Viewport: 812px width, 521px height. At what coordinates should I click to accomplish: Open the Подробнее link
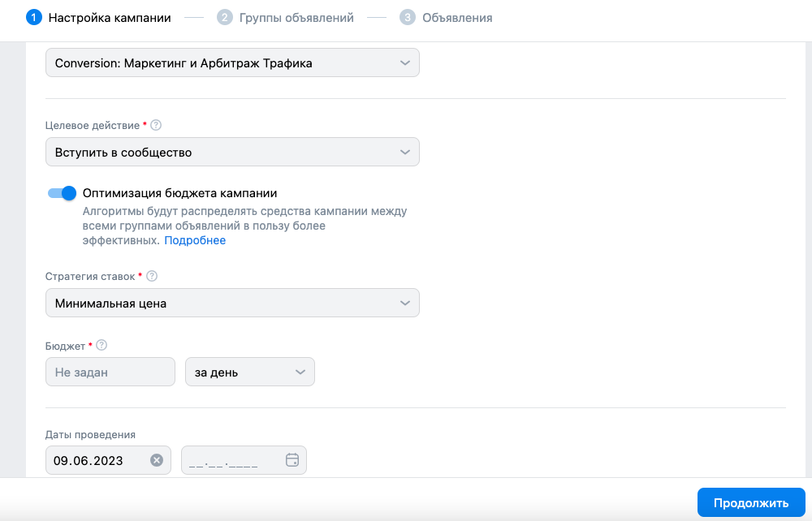(195, 240)
